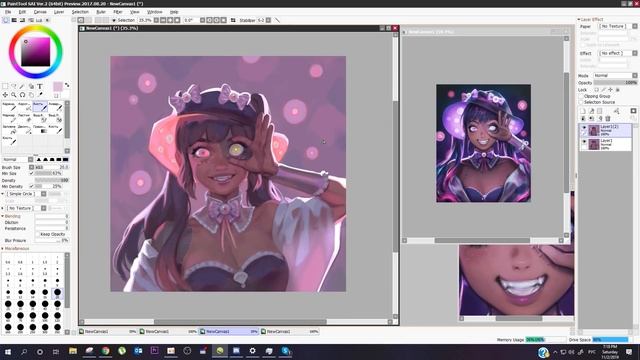Open the Stabilizer level dropdown
The width and height of the screenshot is (640, 360).
click(x=268, y=20)
